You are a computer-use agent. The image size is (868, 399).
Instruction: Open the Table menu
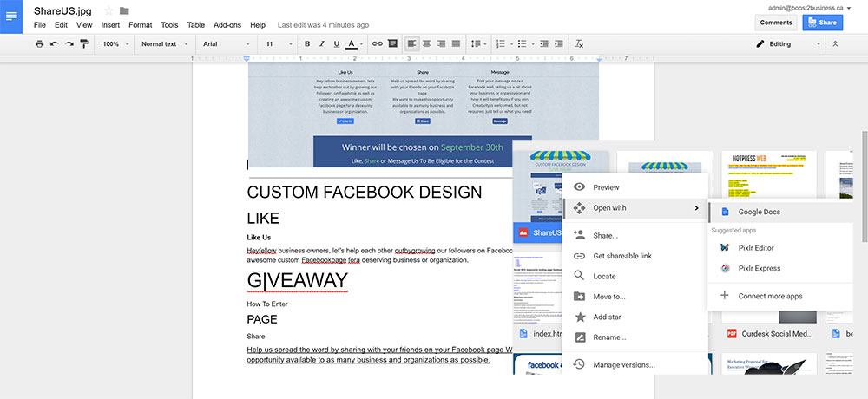(196, 25)
